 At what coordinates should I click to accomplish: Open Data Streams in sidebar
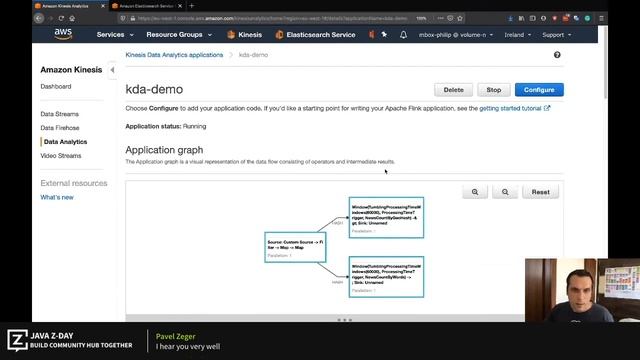pos(60,114)
